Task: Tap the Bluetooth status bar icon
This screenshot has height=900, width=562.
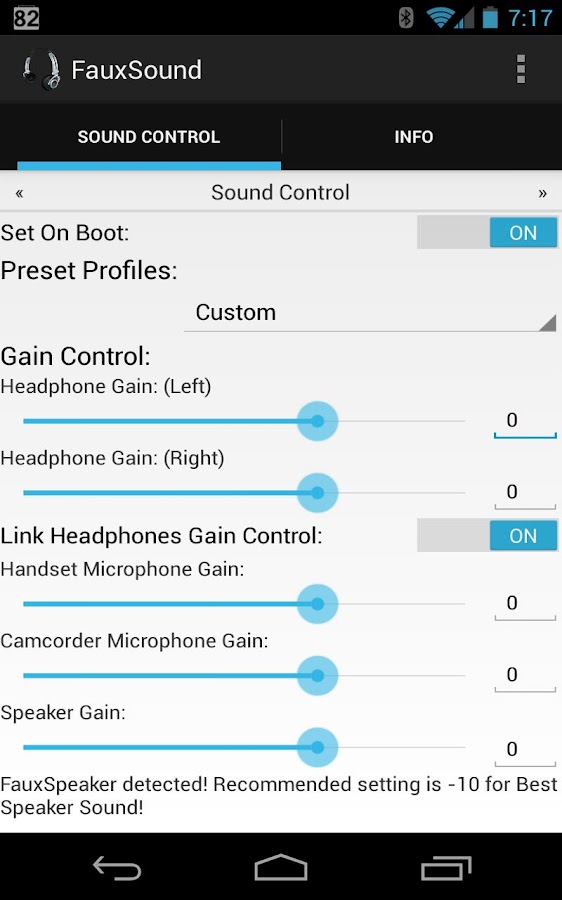Action: click(406, 18)
